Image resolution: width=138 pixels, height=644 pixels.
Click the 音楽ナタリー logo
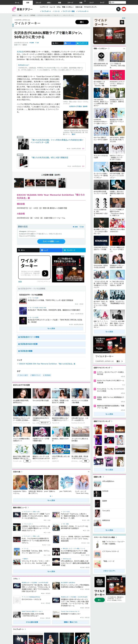point(22,9)
